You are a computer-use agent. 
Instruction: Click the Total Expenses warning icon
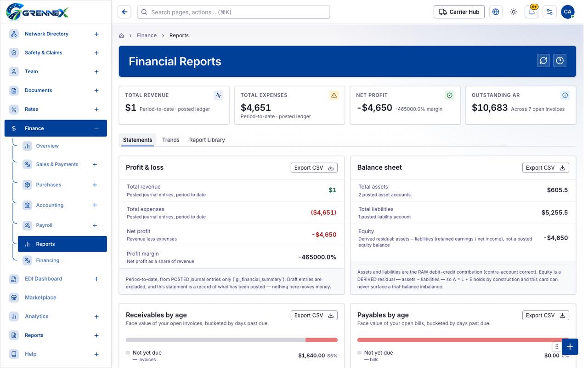[334, 95]
